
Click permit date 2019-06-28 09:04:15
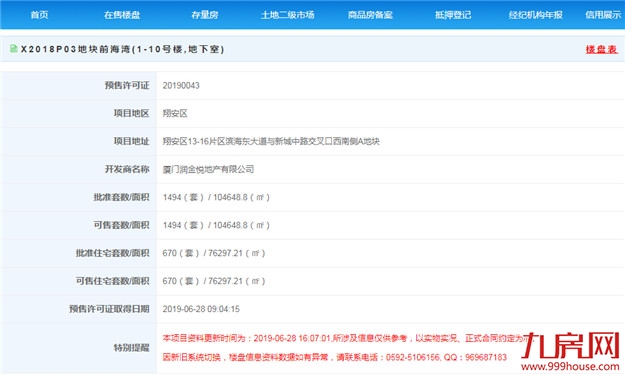click(201, 309)
